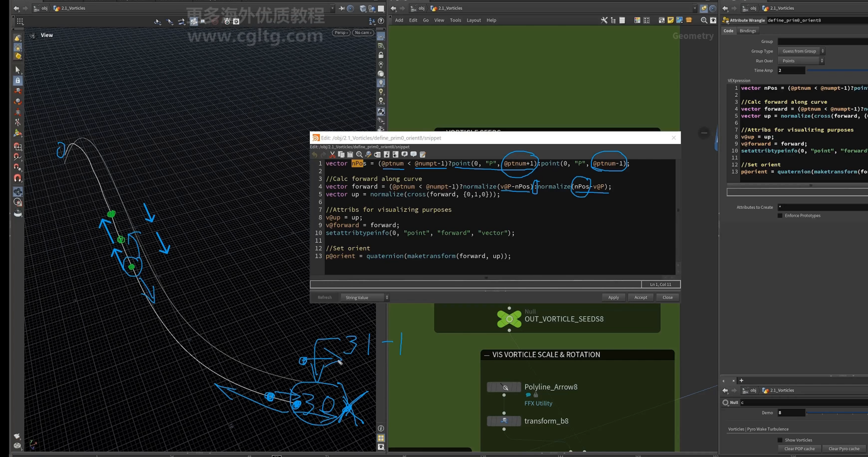The image size is (868, 457).
Task: Click the Group input field
Action: tap(823, 42)
